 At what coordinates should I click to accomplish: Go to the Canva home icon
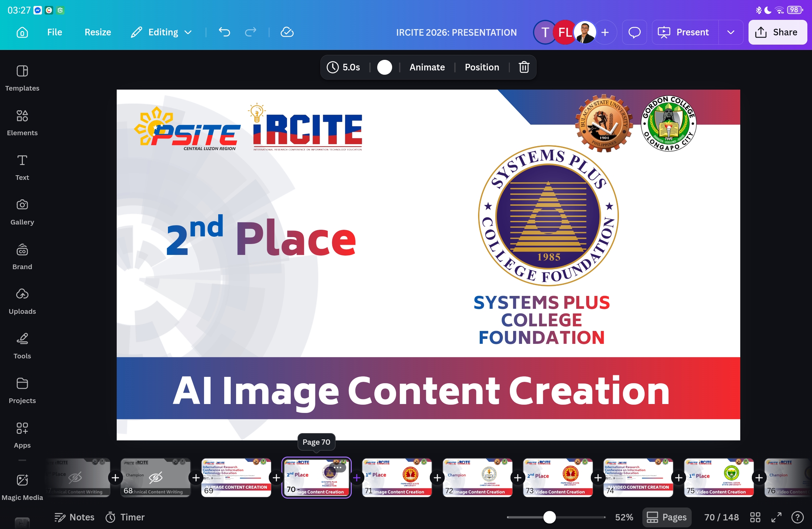coord(22,32)
